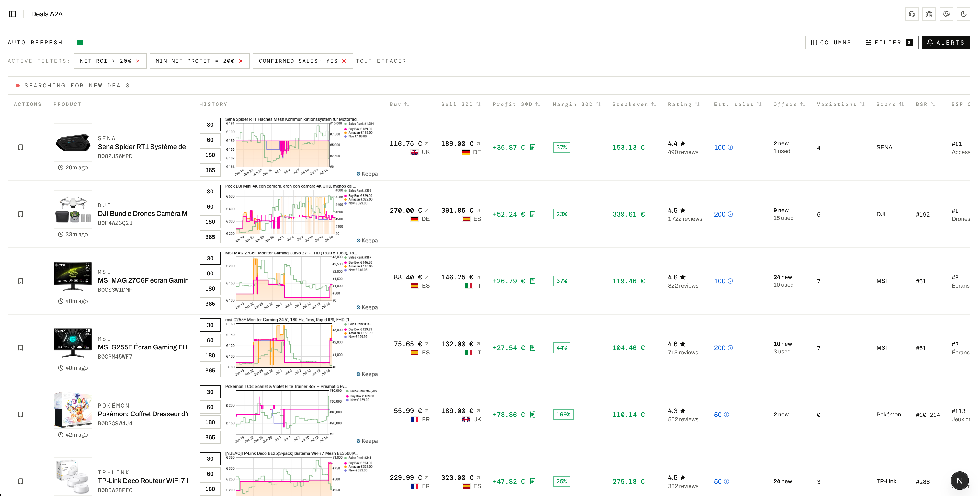Viewport: 980px width, 496px height.
Task: Open profit details for +78.86 € Pokémon
Action: pyautogui.click(x=532, y=415)
